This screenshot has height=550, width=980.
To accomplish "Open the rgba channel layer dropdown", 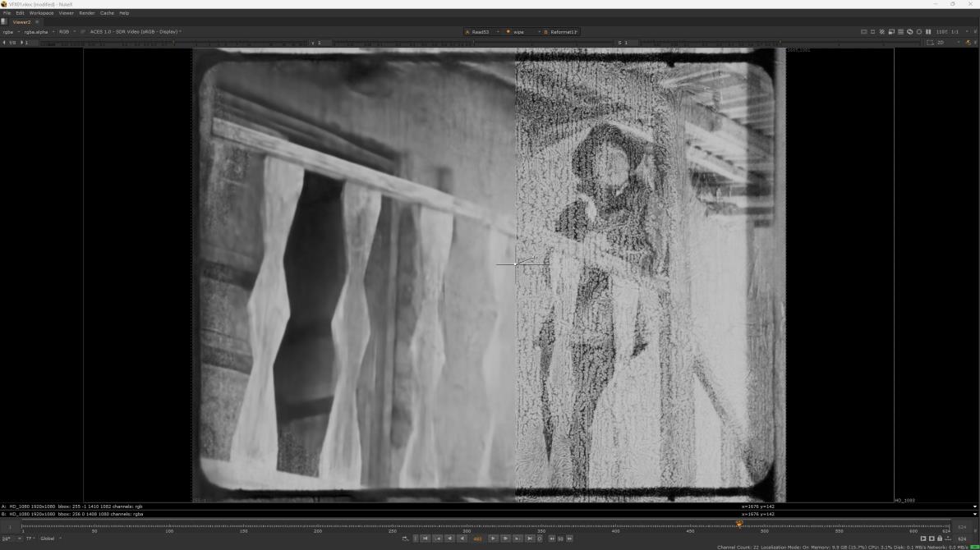I will tap(10, 32).
